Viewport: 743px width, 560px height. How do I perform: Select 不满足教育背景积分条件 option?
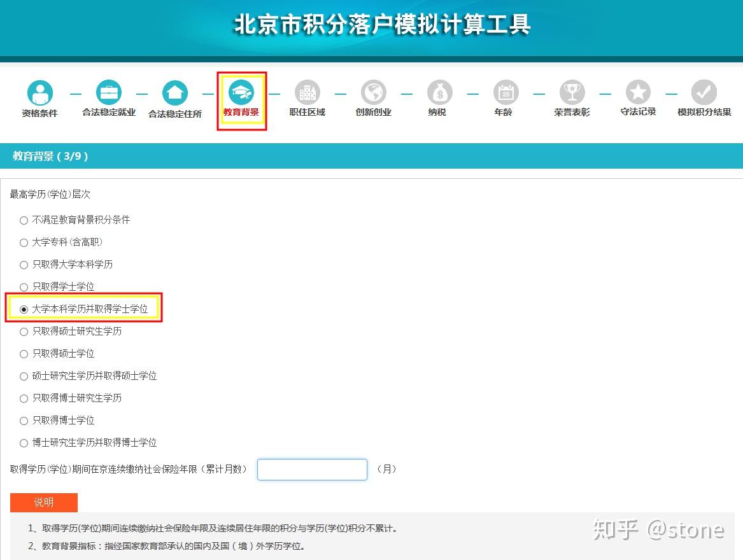(24, 220)
